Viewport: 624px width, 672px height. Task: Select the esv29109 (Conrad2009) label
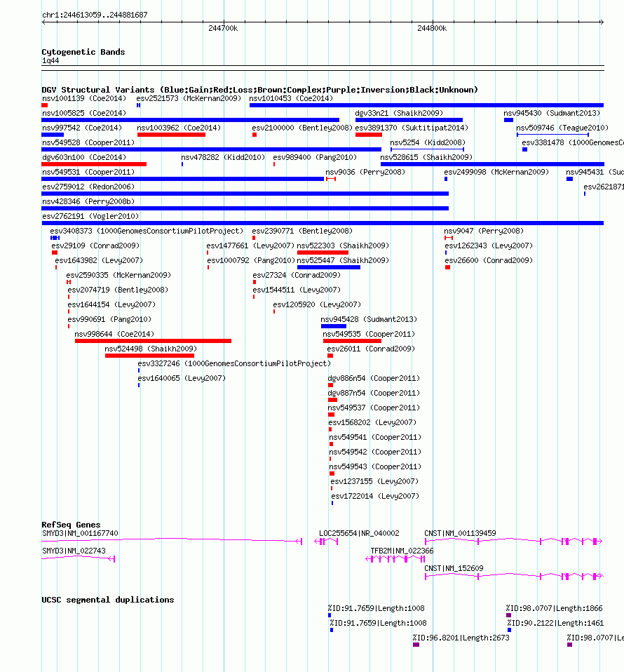95,246
